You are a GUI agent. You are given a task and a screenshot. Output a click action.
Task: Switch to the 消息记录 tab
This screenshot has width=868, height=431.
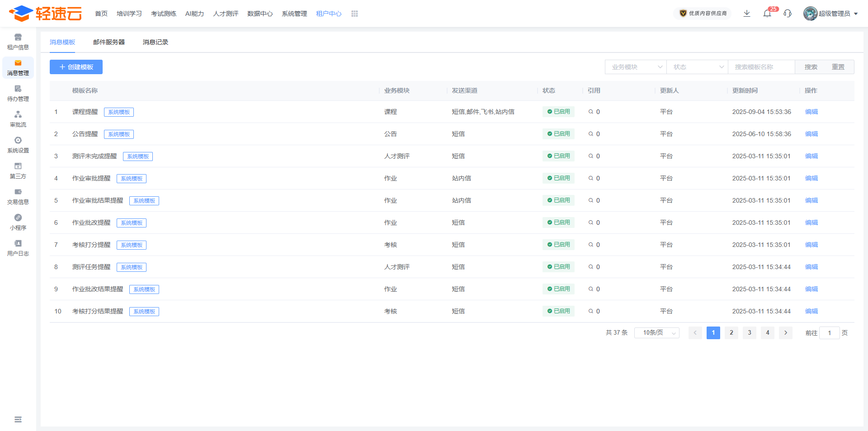(x=156, y=42)
